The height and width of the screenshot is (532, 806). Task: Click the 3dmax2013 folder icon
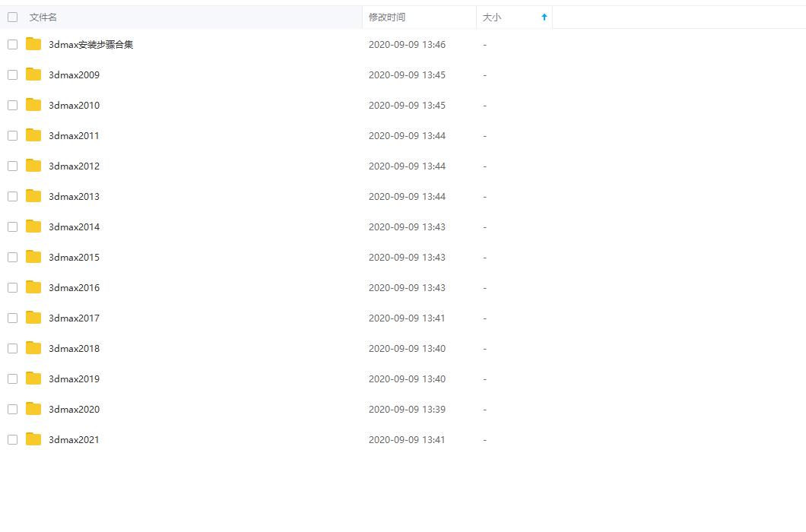click(33, 196)
